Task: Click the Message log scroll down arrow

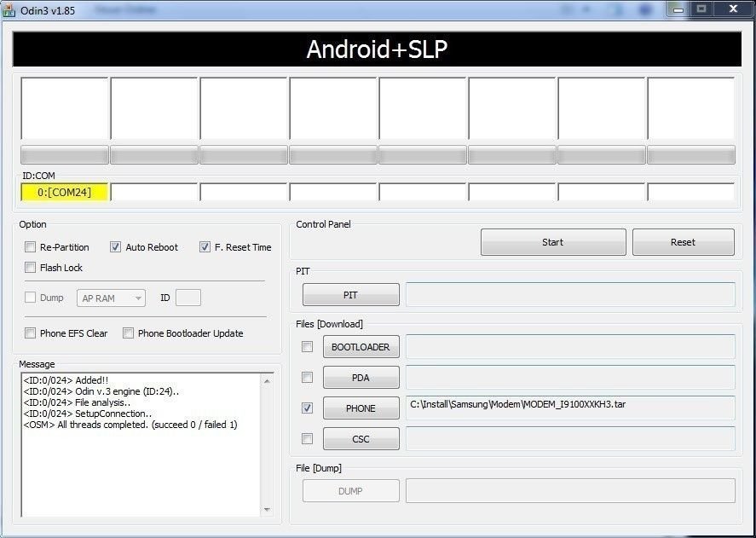Action: 267,510
